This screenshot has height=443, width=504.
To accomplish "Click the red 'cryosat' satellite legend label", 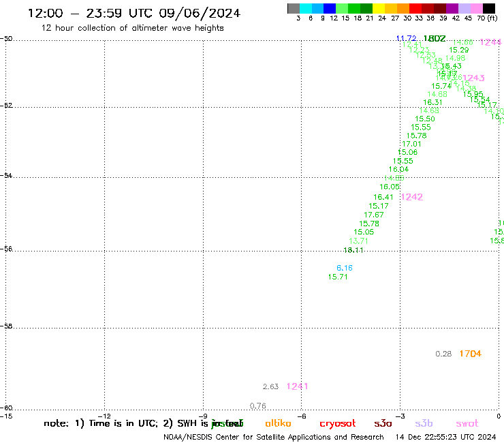I will click(x=338, y=424).
